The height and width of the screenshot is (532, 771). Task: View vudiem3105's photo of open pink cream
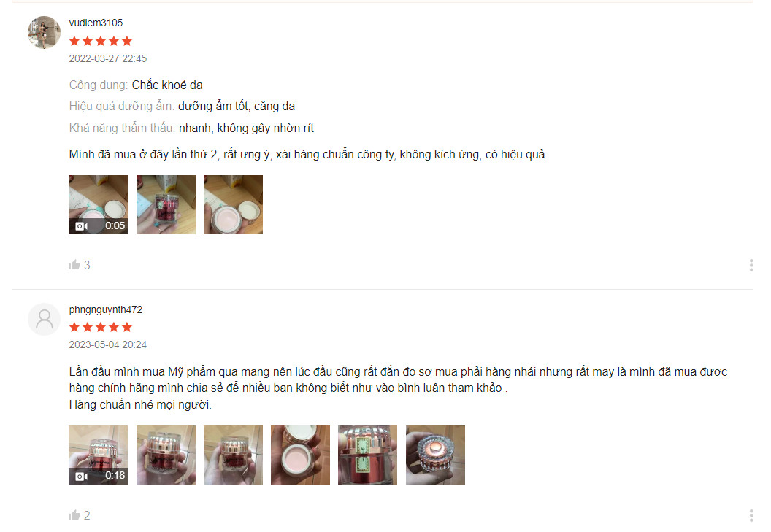tap(234, 204)
